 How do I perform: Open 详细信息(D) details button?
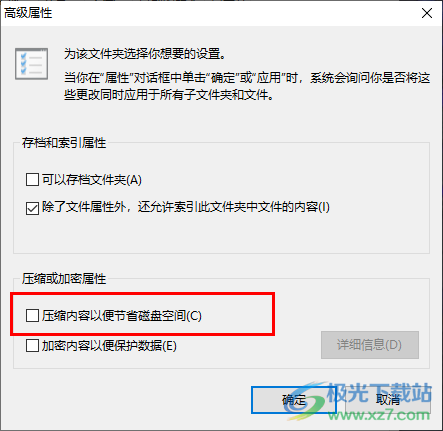pos(370,345)
